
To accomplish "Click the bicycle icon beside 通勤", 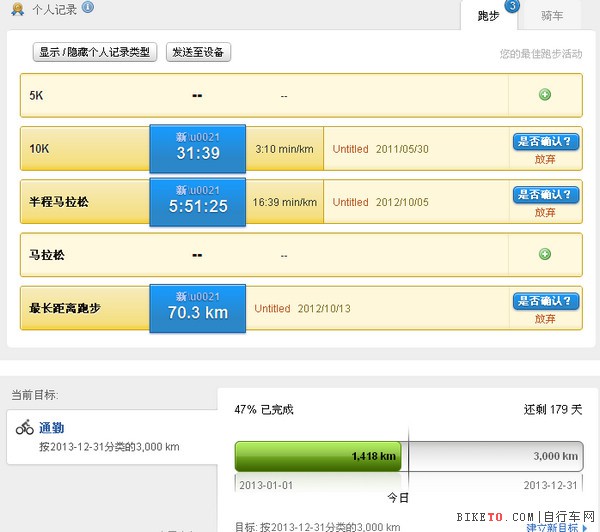I will [x=25, y=427].
